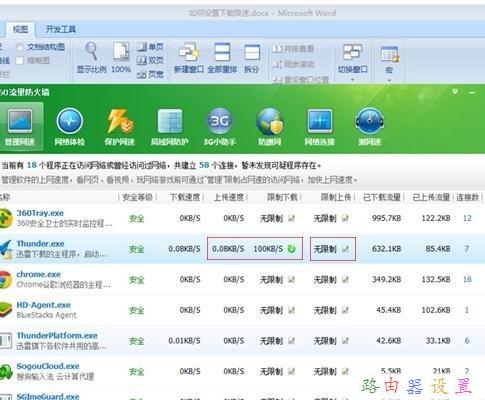This screenshot has width=485, height=400.
Task: Edit upload limit for 360Tray.exe
Action: 345,218
